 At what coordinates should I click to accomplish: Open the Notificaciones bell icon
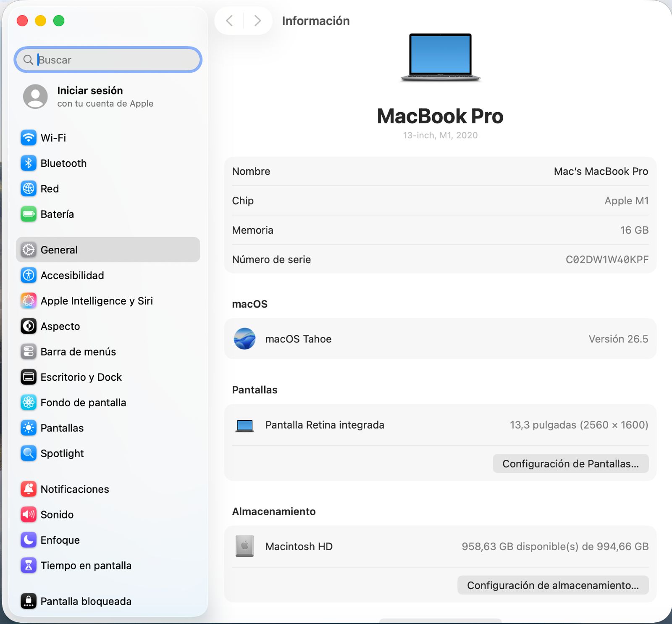[x=29, y=489]
